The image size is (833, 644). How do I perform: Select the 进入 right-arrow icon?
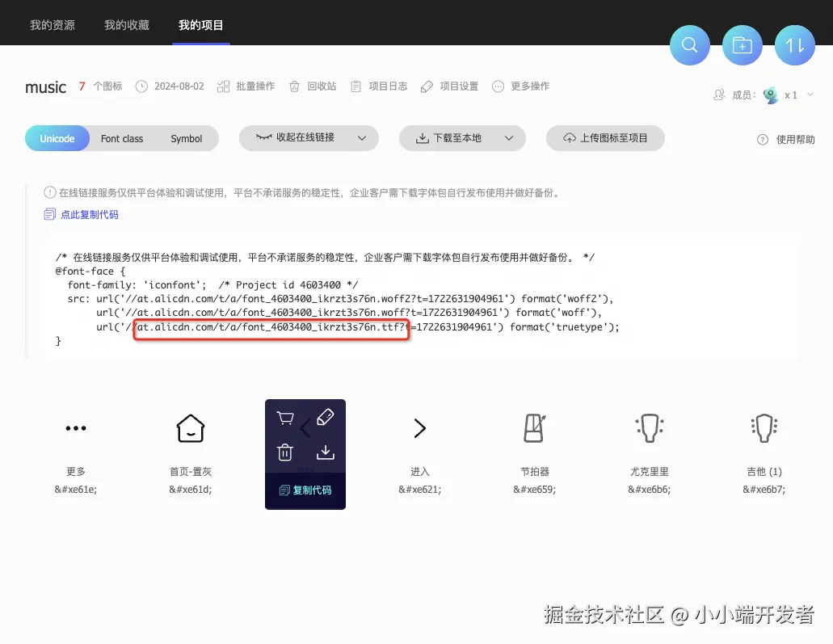tap(419, 427)
